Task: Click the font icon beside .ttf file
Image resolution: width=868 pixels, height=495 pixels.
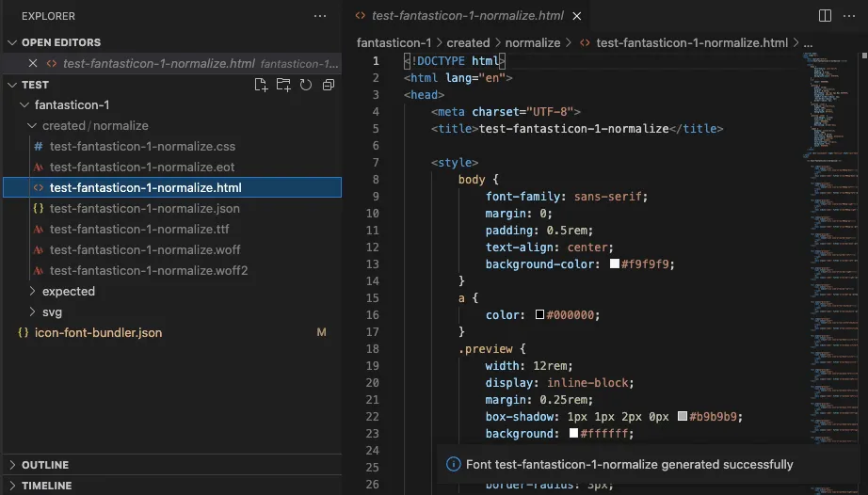Action: click(x=39, y=229)
